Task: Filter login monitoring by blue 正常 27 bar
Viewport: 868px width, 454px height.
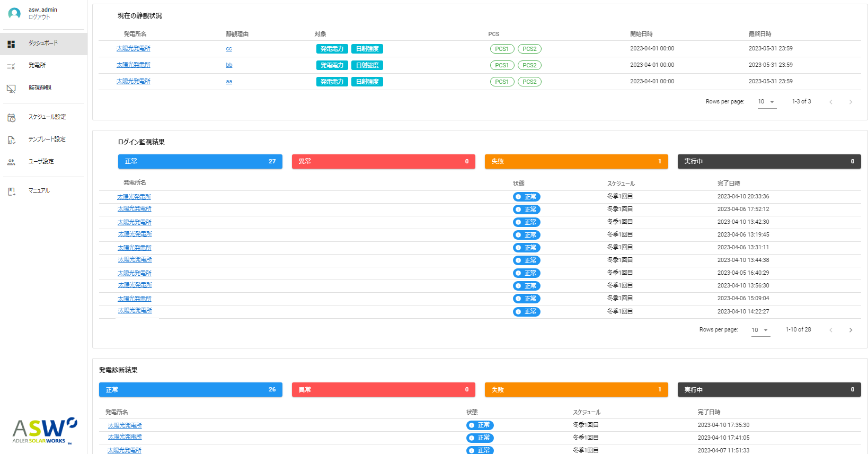Action: (x=200, y=161)
